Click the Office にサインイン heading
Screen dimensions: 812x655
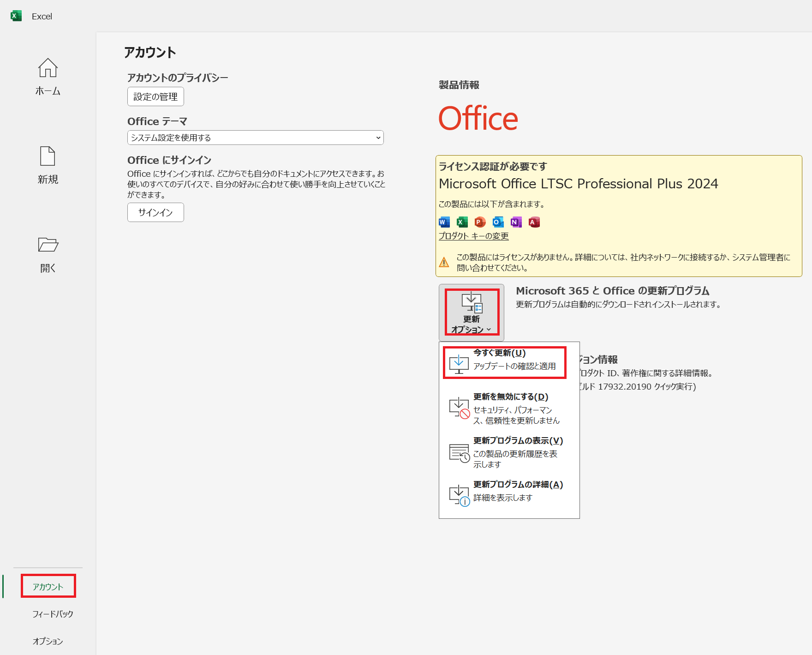pyautogui.click(x=169, y=160)
